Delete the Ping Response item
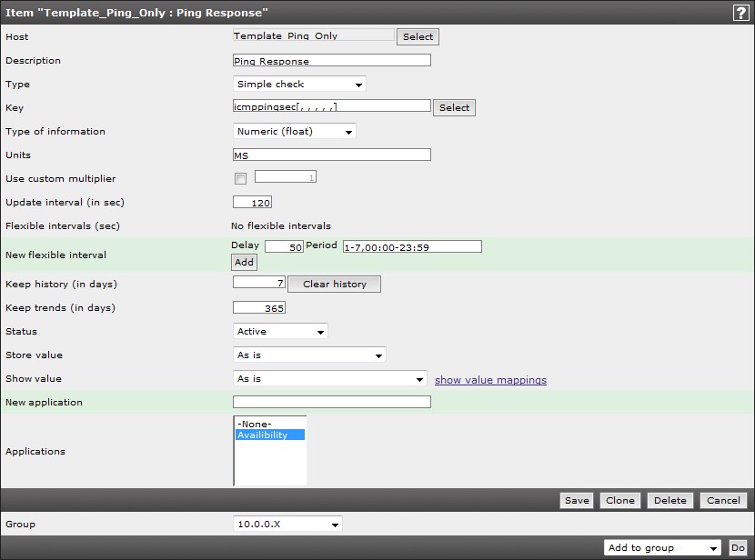Viewport: 755px width, 560px height. (x=670, y=501)
